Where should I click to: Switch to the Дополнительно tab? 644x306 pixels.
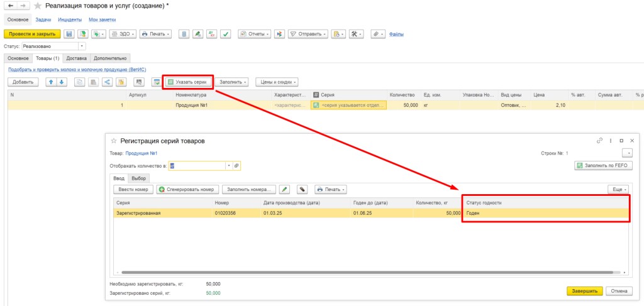[110, 58]
